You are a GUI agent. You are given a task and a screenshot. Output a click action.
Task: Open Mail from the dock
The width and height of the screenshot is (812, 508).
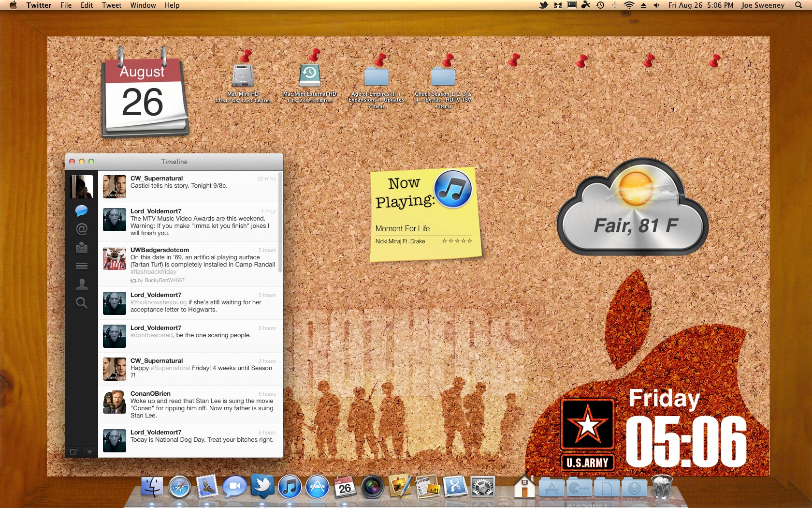[x=207, y=487]
